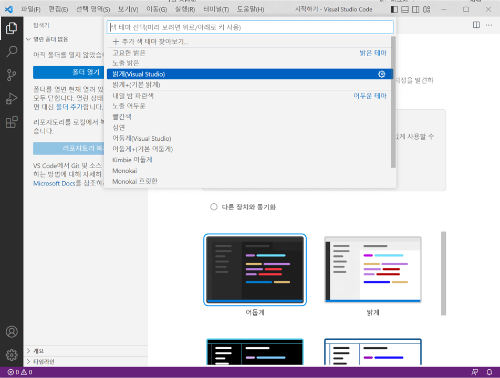This screenshot has height=378, width=500.
Task: Toggle secondary sidebar layout icon
Action: (x=416, y=9)
